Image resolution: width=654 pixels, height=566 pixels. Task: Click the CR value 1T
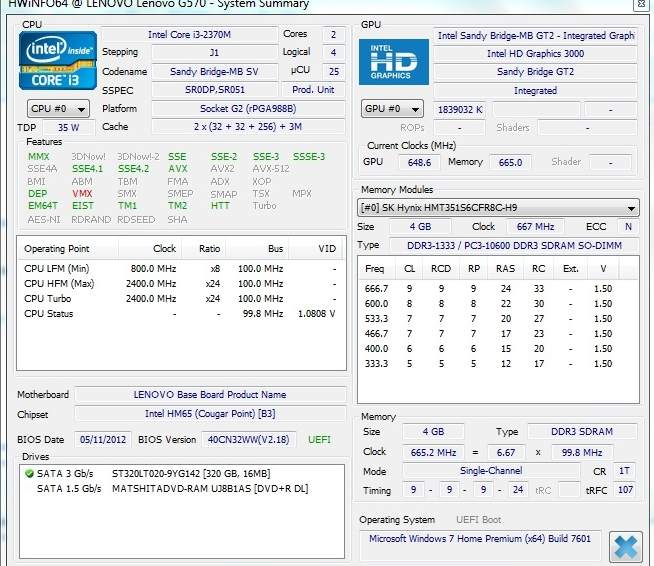[624, 471]
